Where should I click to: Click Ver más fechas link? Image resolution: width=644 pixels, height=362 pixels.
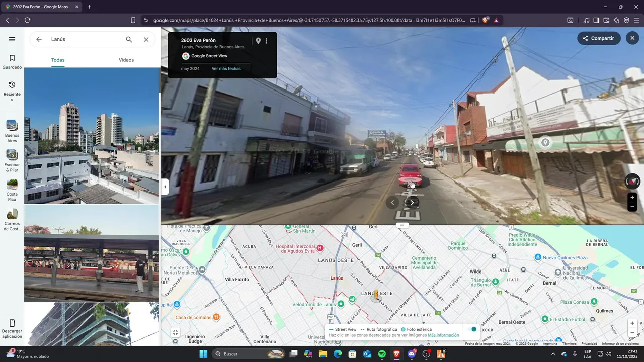click(x=226, y=68)
